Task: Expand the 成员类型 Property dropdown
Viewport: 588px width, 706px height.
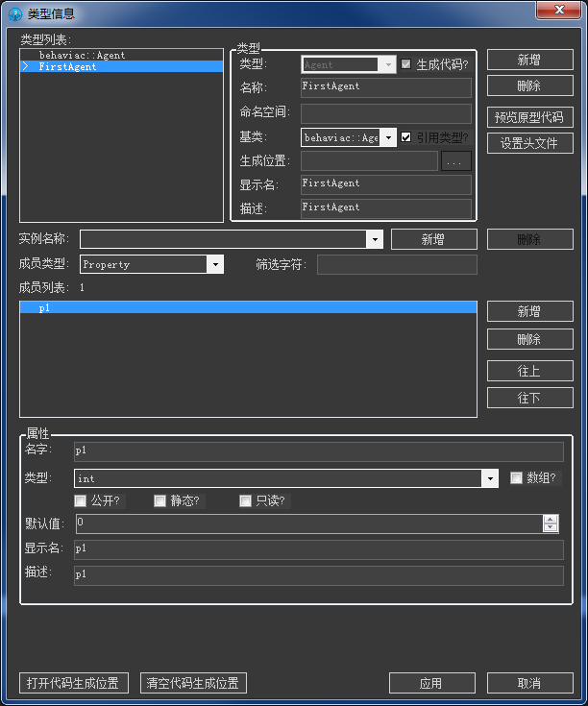Action: click(215, 264)
